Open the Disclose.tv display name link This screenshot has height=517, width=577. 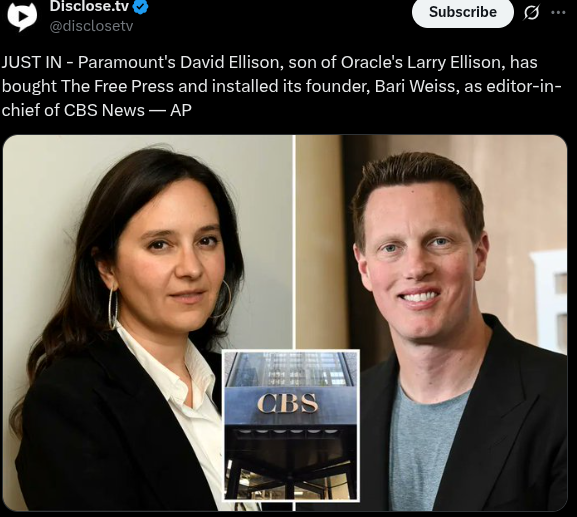pos(89,6)
